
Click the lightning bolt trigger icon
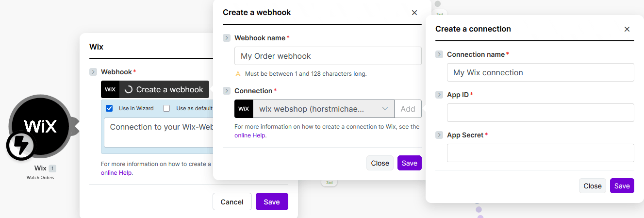tap(20, 146)
